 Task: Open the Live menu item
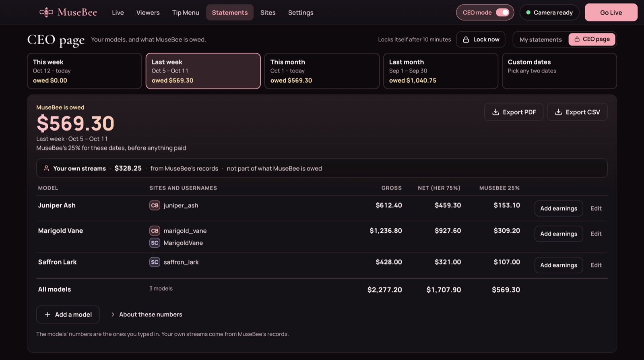pyautogui.click(x=118, y=12)
